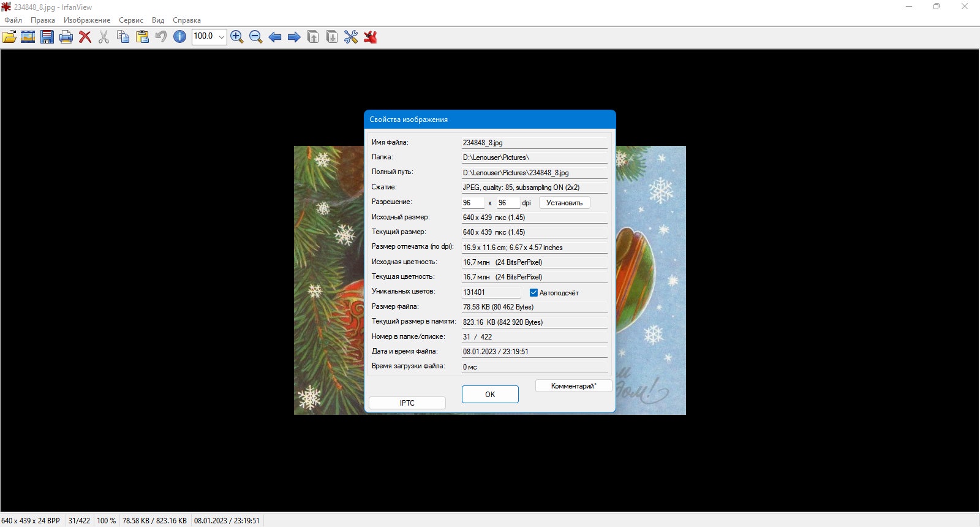Toggle the Автоподсчёт checkbox
Screen dimensions: 980x527
tap(533, 293)
